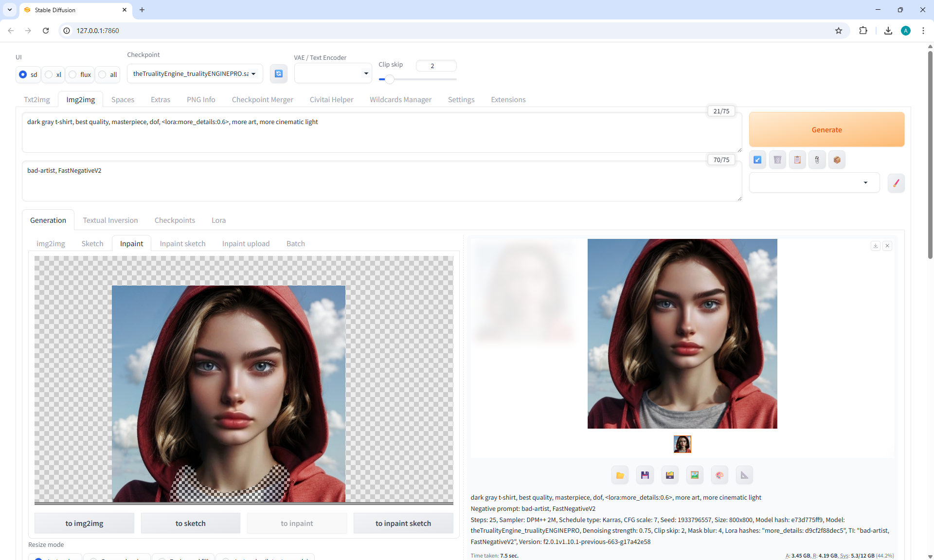Click the triangle ruler send-to-extras icon

point(744,475)
